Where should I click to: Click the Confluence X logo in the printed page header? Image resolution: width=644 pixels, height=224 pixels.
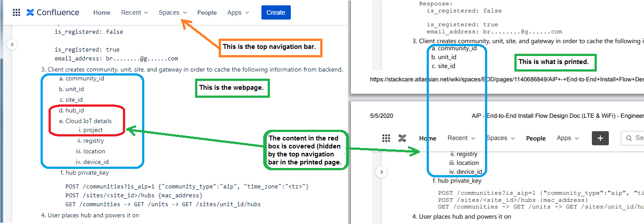pyautogui.click(x=402, y=138)
